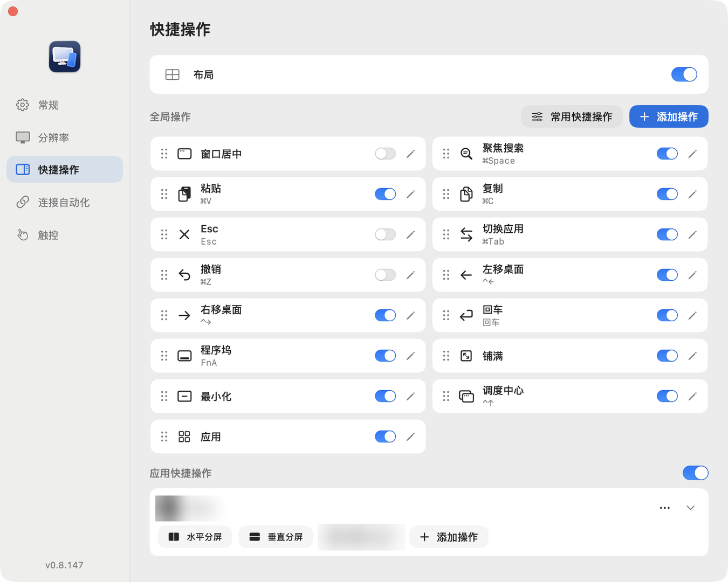Switch to 分辨率 in the sidebar

65,137
